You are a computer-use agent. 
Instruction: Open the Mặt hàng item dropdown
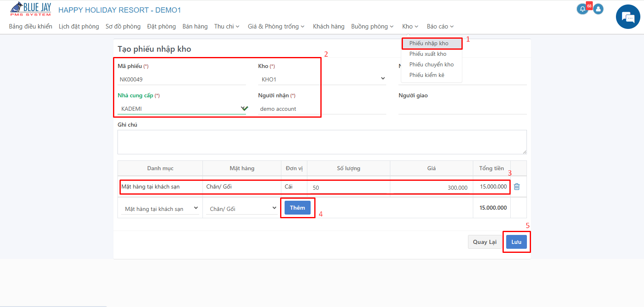pos(242,208)
